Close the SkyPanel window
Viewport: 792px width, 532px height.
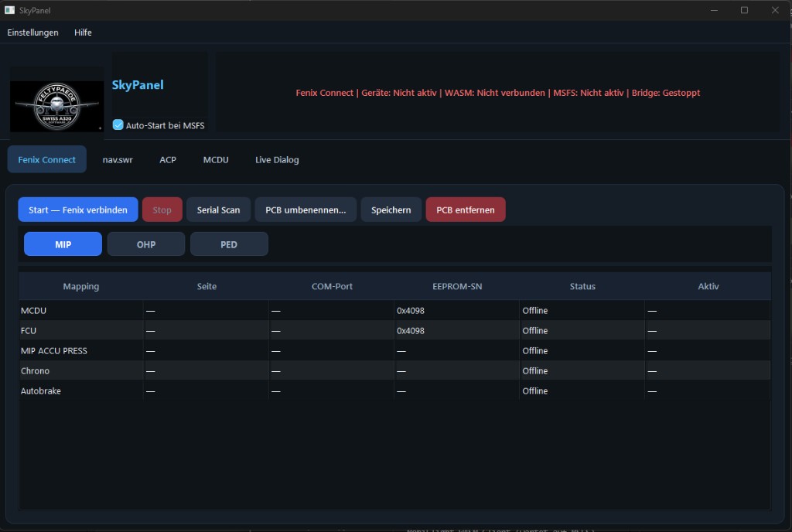click(775, 10)
